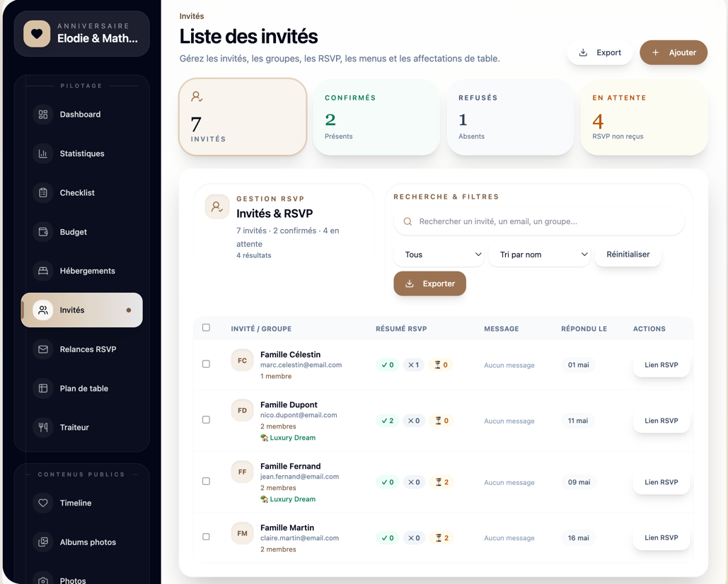
Task: Click the Export button at top
Action: [600, 52]
